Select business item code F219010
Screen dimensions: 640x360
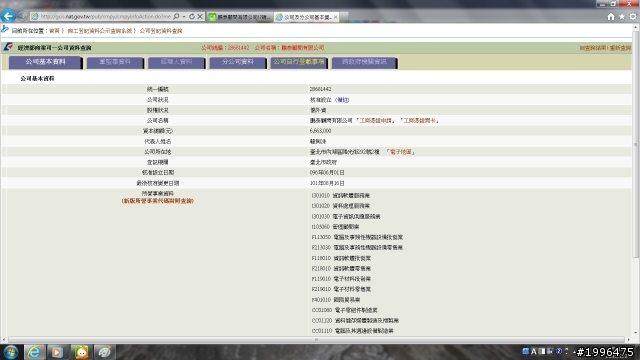[321, 289]
